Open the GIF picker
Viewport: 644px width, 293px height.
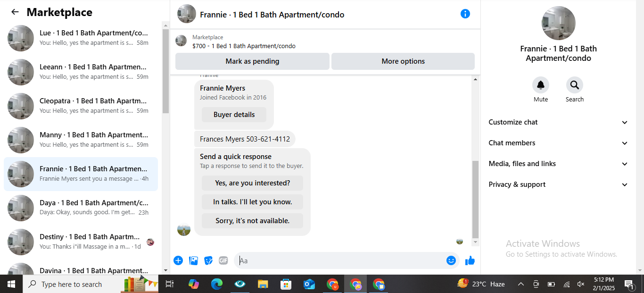(223, 260)
